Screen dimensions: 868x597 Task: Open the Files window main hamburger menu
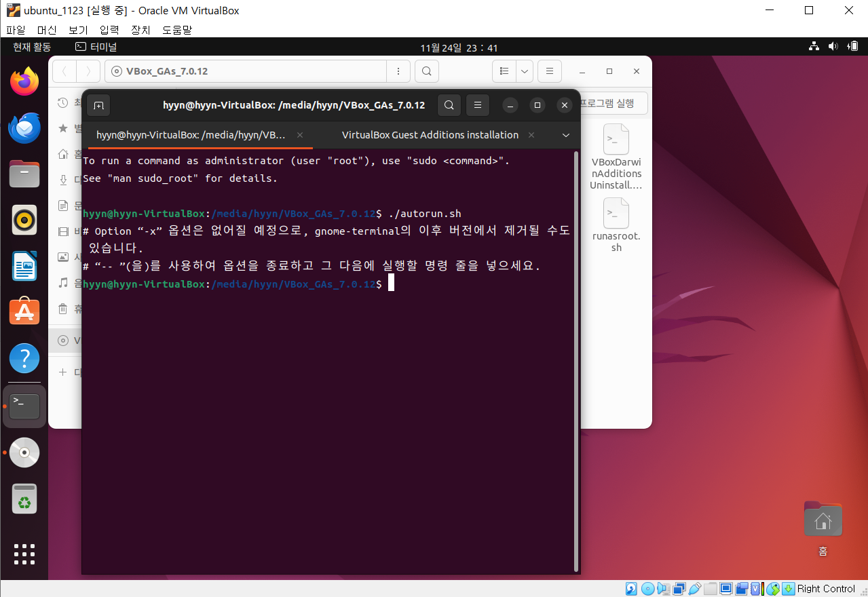550,71
